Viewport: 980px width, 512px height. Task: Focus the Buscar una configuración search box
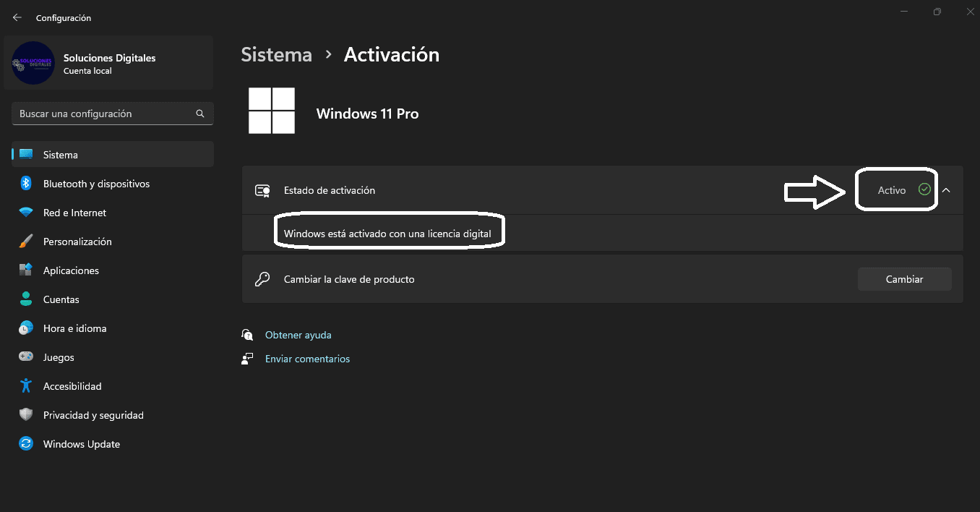click(x=112, y=114)
